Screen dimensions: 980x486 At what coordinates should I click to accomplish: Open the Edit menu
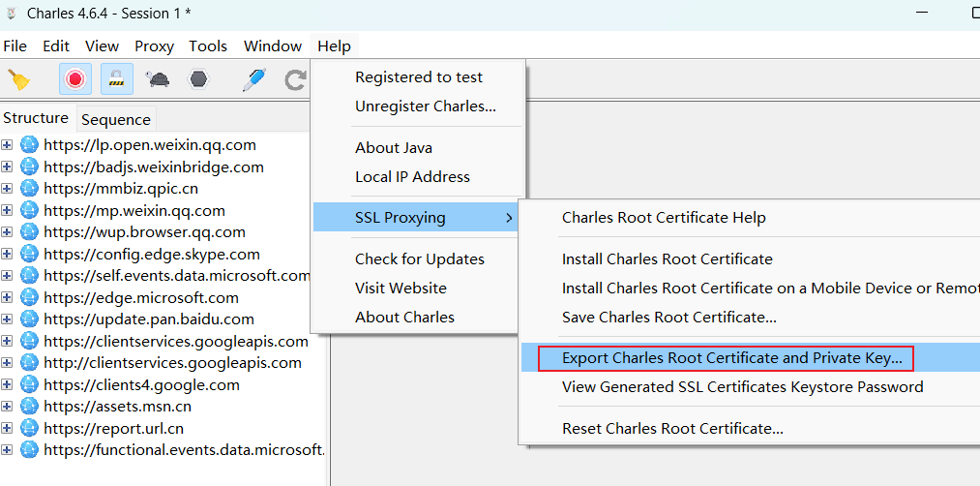pos(56,46)
